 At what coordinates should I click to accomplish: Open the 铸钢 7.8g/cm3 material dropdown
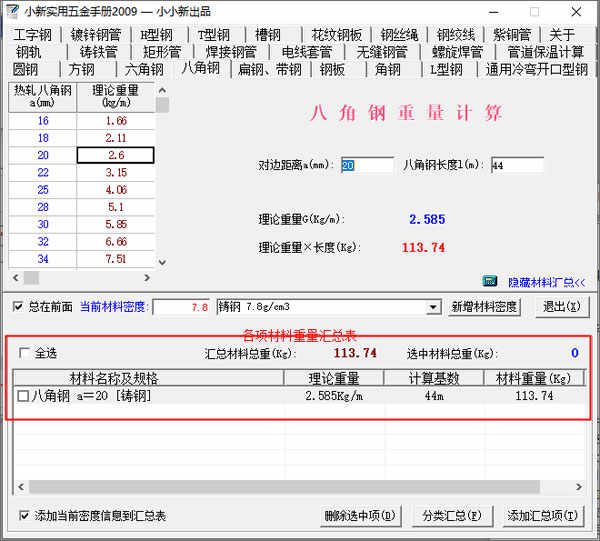coord(433,307)
